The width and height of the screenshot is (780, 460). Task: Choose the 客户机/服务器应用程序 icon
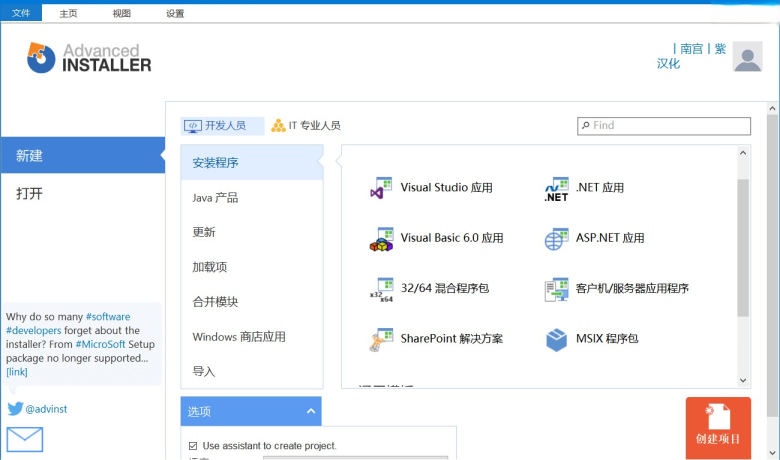click(x=556, y=289)
